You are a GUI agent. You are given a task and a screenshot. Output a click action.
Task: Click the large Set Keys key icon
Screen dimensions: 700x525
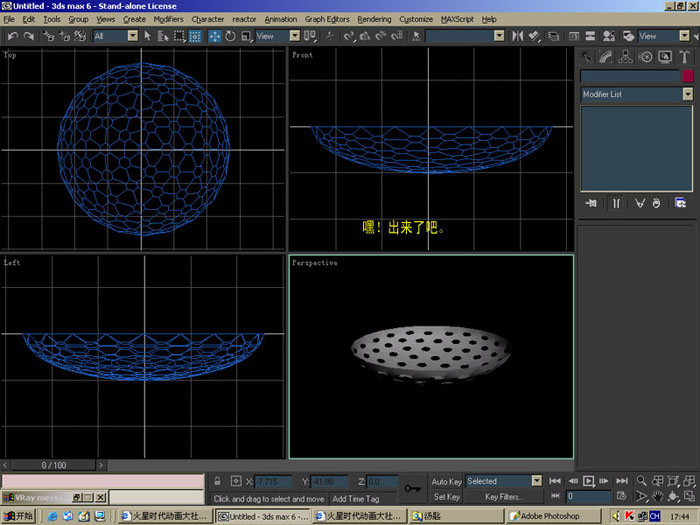pyautogui.click(x=412, y=488)
